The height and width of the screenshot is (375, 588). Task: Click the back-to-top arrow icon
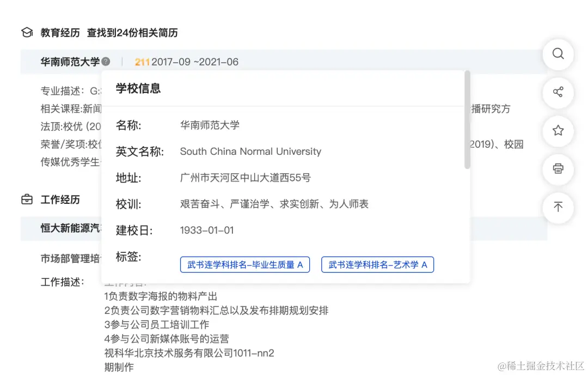[x=558, y=208]
